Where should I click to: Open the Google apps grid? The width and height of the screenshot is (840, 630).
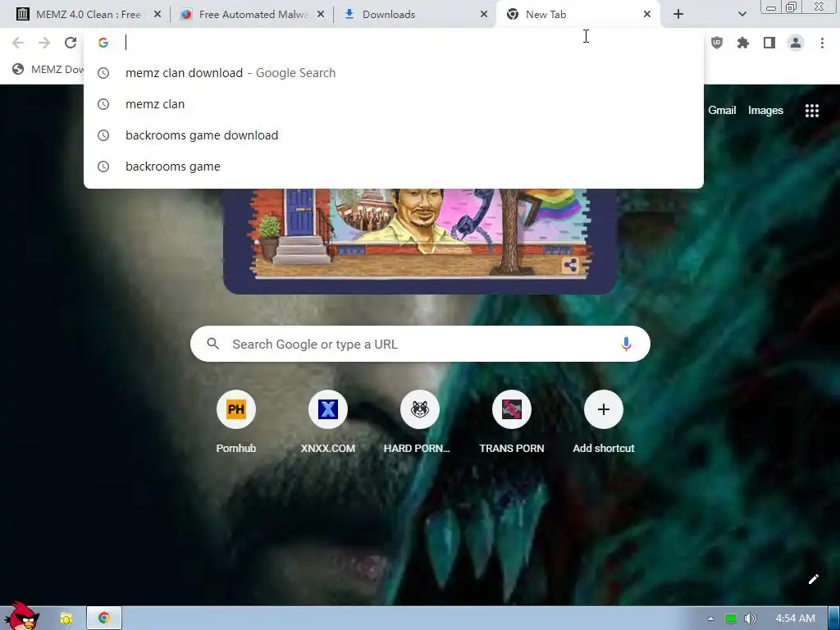(811, 111)
